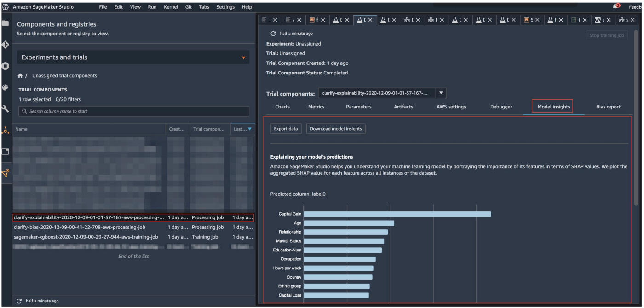Click the refresh icon above Experiment: Unassigned

tap(273, 34)
